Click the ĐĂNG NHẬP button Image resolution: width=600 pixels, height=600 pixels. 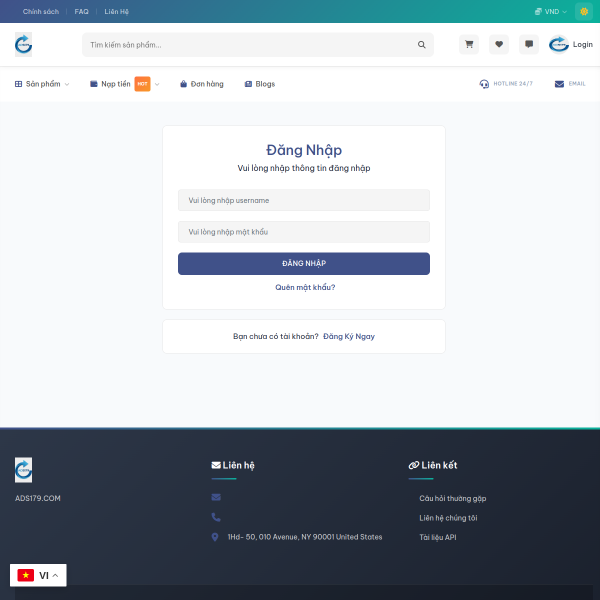[304, 263]
